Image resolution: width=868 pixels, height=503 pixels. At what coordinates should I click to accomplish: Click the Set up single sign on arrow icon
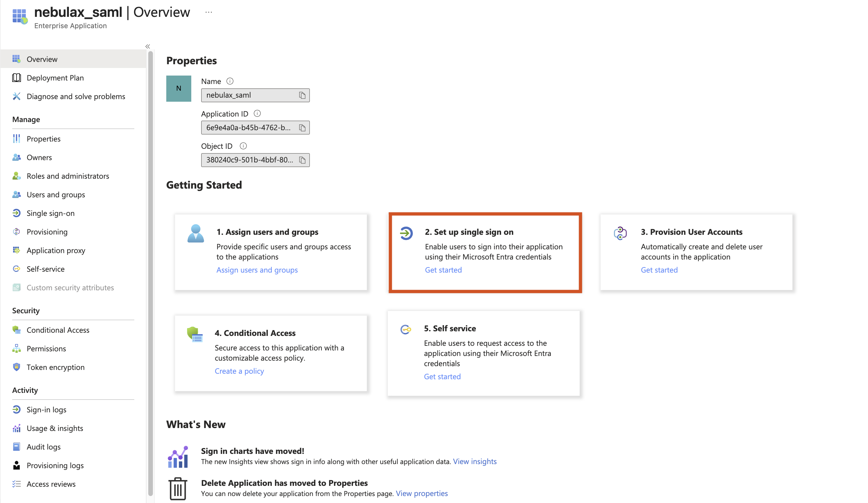point(406,233)
